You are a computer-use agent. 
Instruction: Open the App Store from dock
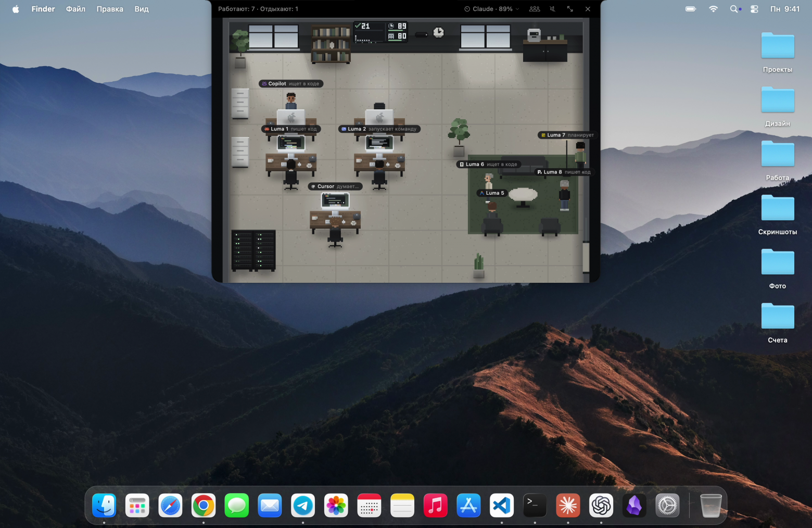point(468,505)
